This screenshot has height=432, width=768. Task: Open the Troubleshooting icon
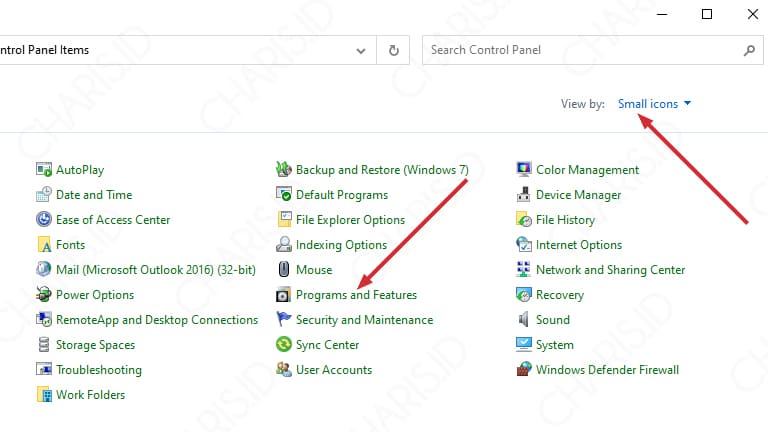(x=44, y=370)
